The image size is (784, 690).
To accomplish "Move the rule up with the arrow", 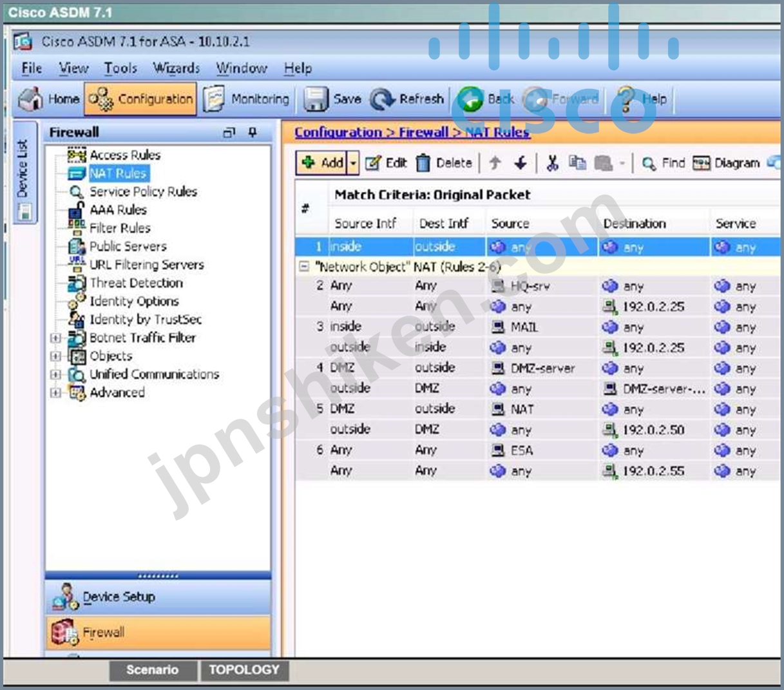I will click(x=495, y=163).
